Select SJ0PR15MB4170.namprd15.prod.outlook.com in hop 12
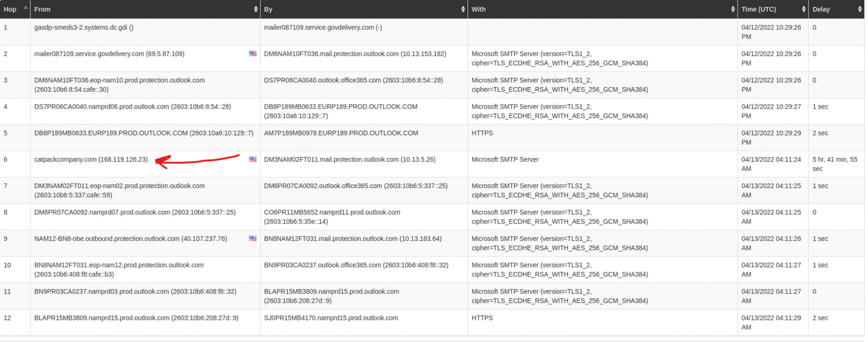The height and width of the screenshot is (342, 868). pyautogui.click(x=331, y=318)
